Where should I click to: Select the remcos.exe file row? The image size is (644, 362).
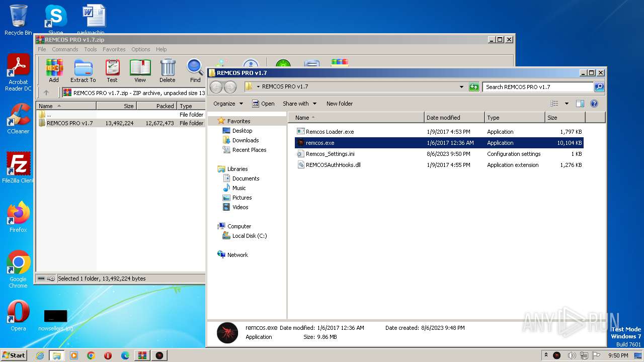click(x=439, y=143)
